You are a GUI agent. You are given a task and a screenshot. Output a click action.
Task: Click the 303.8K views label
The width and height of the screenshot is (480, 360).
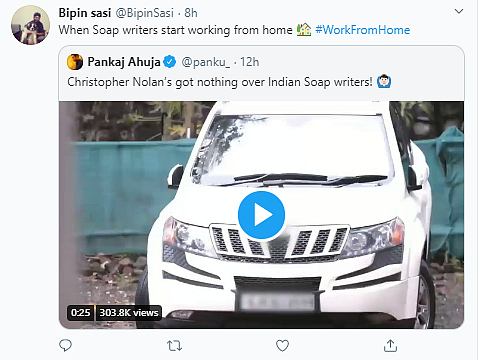pos(129,313)
